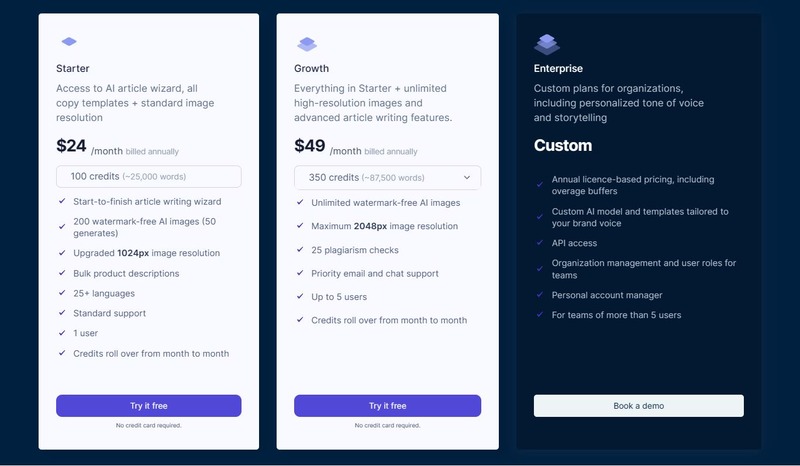Click the Starter plan single-layer icon
800x466 pixels.
coord(69,41)
